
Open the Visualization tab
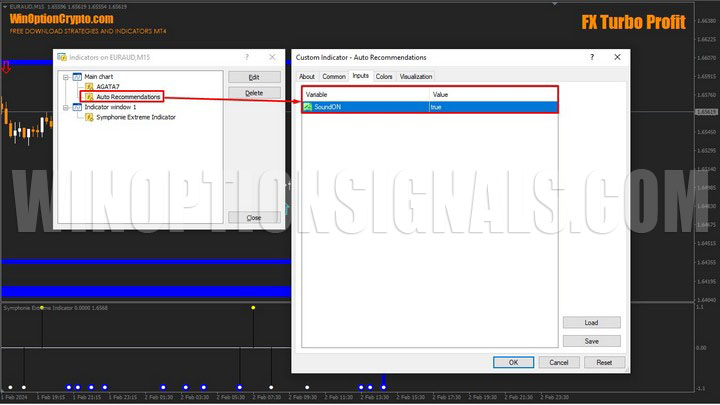point(416,76)
